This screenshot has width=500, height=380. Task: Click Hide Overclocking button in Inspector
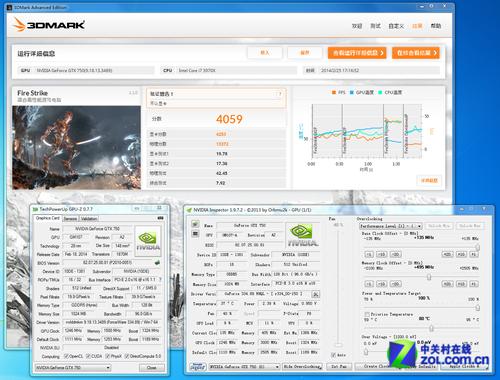pos(302,367)
